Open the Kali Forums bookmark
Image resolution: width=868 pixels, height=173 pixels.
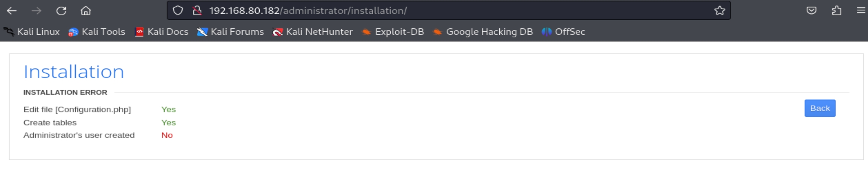coord(231,32)
